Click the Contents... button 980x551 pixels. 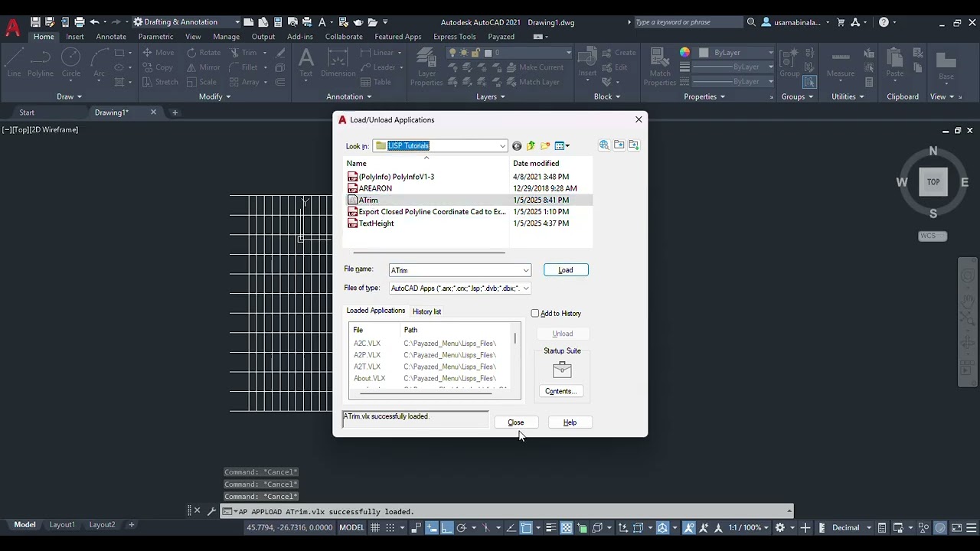(x=560, y=391)
